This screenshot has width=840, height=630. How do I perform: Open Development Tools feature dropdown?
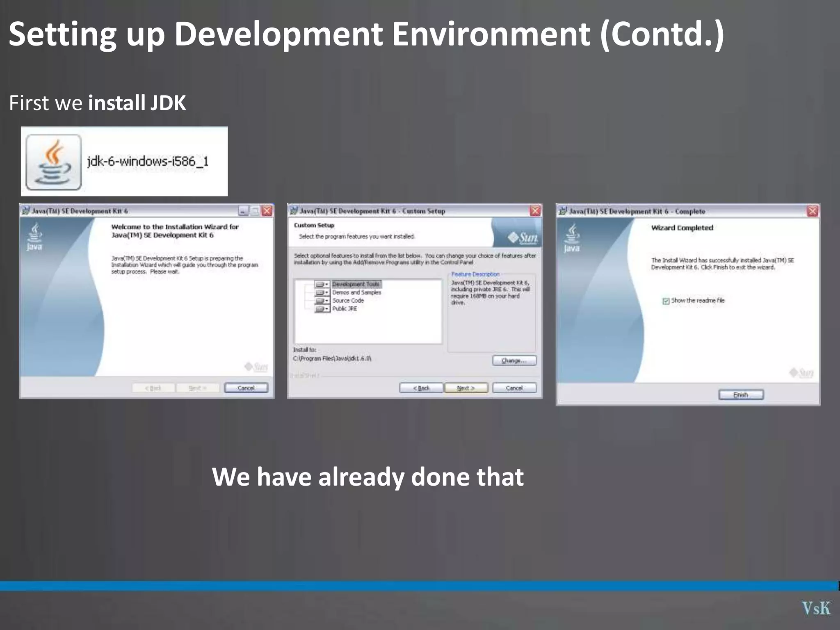[x=322, y=284]
